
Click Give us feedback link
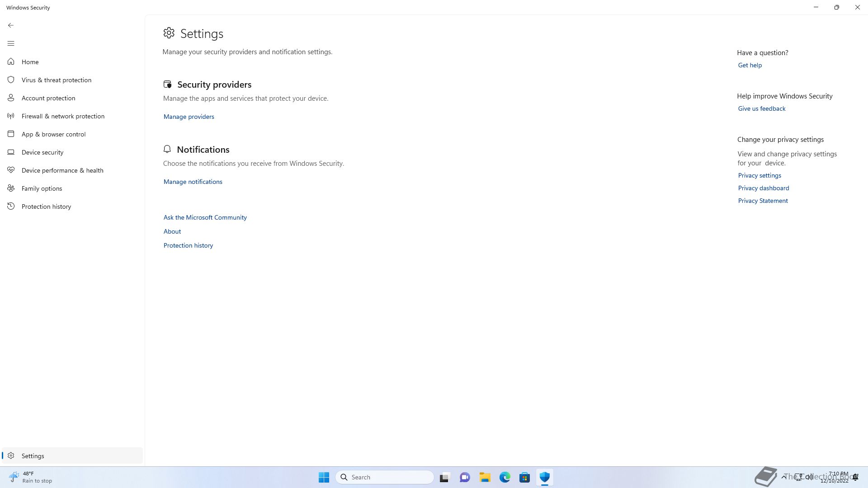coord(761,108)
